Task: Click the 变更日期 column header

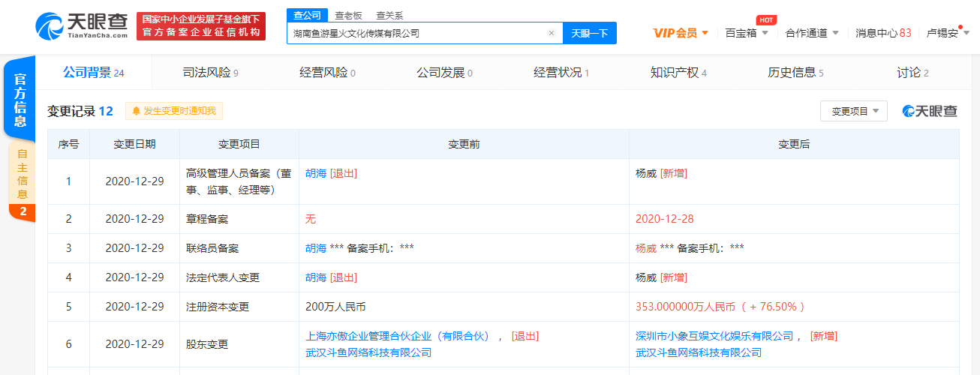Action: click(x=134, y=144)
